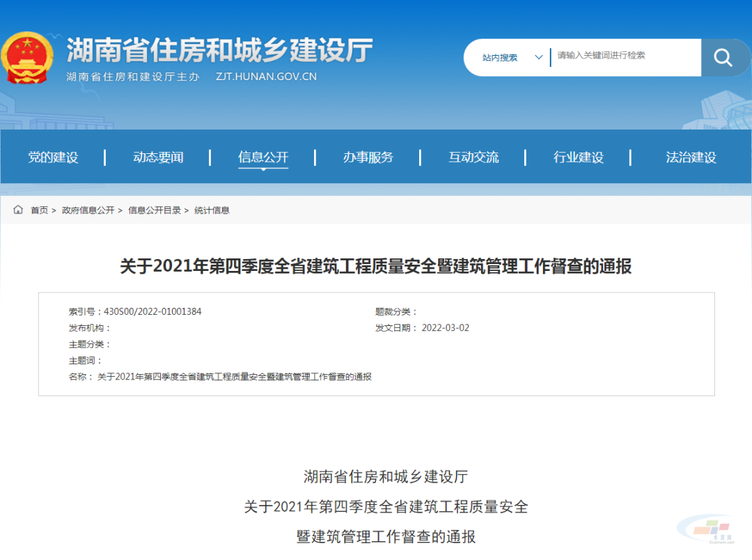The image size is (752, 560).
Task: Open the 信息公开 navigation tab
Action: pos(263,157)
